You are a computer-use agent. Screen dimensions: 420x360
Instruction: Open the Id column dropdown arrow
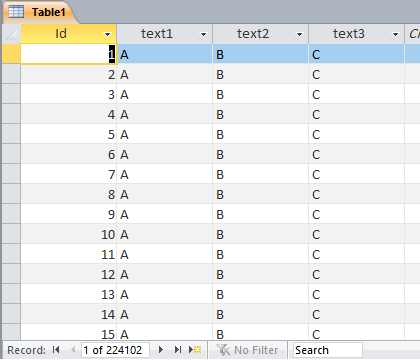point(107,34)
